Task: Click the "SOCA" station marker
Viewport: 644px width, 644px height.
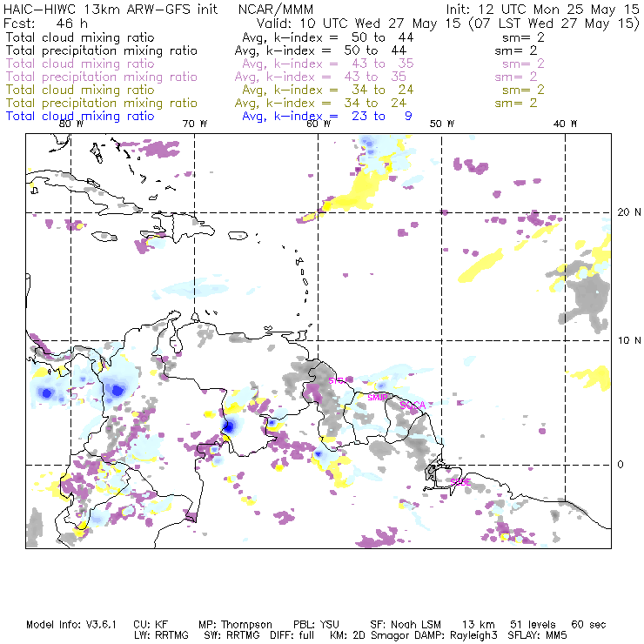Action: tap(413, 406)
